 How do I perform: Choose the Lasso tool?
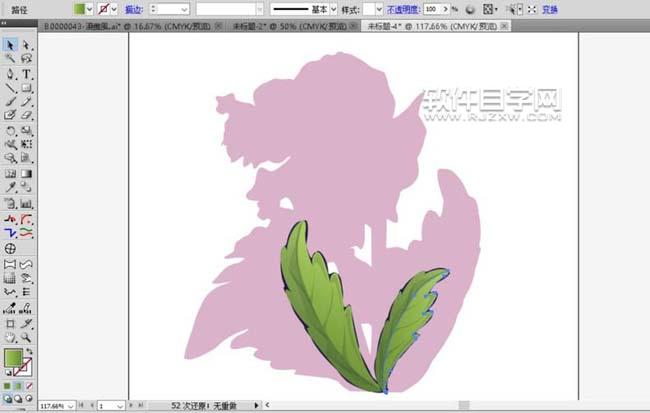[x=27, y=58]
